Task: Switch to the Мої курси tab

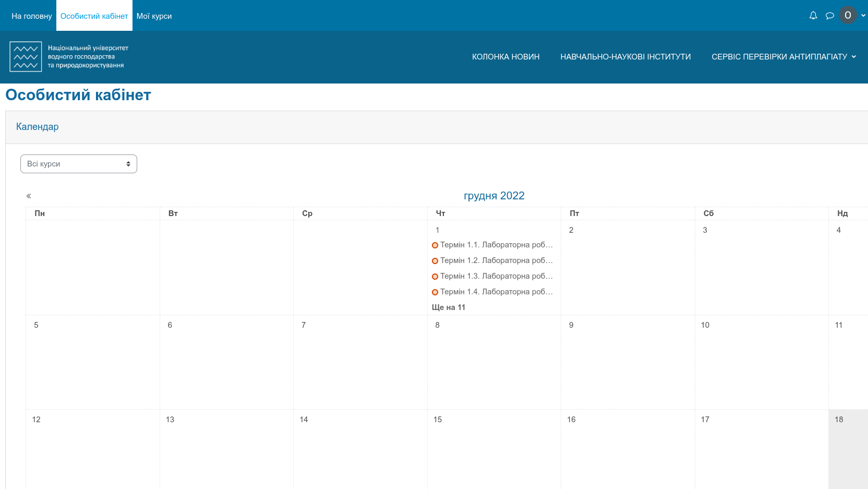Action: pyautogui.click(x=154, y=16)
